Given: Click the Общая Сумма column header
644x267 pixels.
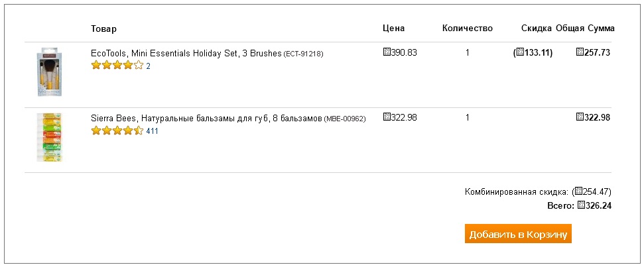Looking at the screenshot, I should [585, 28].
